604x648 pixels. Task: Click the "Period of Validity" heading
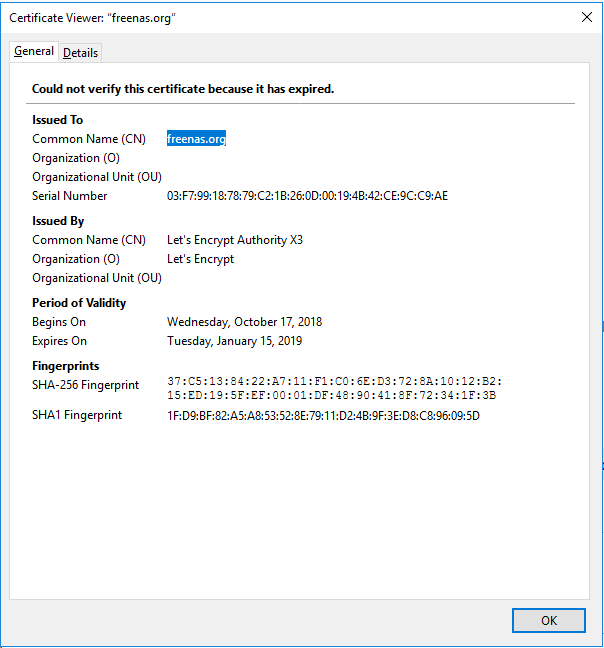click(x=79, y=303)
